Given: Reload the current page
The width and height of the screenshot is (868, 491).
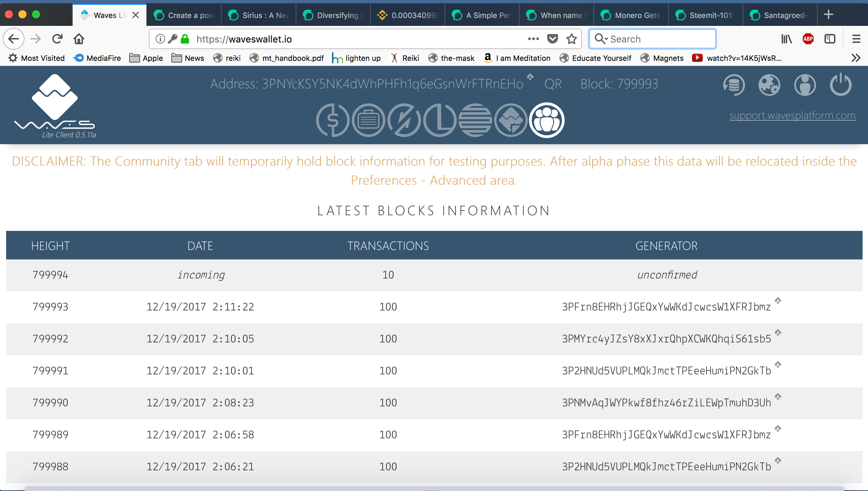Looking at the screenshot, I should tap(57, 39).
